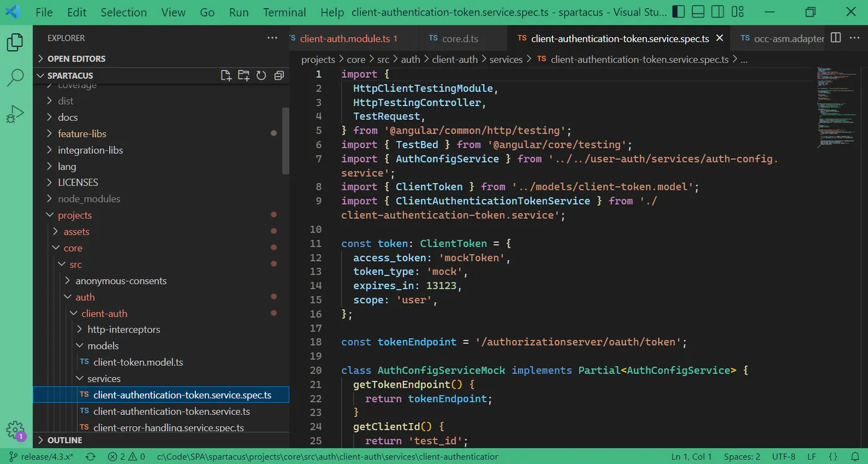The image size is (868, 464).
Task: Open Explorer views and more actions menu
Action: (272, 38)
